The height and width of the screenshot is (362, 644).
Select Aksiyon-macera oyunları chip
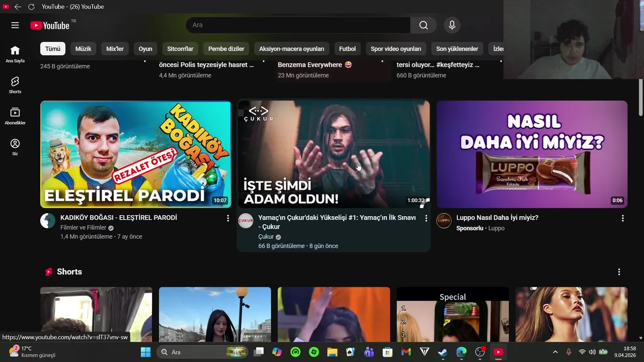point(292,49)
